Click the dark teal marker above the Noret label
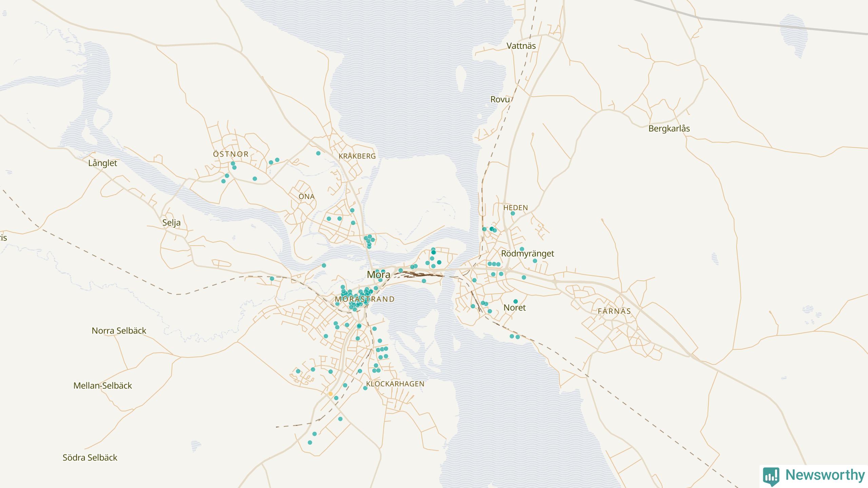The width and height of the screenshot is (868, 488). point(515,301)
